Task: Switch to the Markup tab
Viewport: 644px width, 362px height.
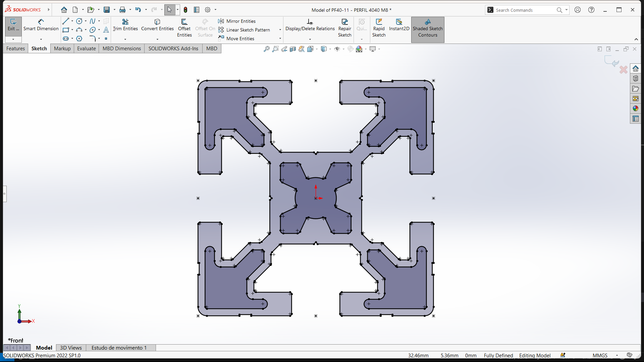Action: [x=62, y=49]
